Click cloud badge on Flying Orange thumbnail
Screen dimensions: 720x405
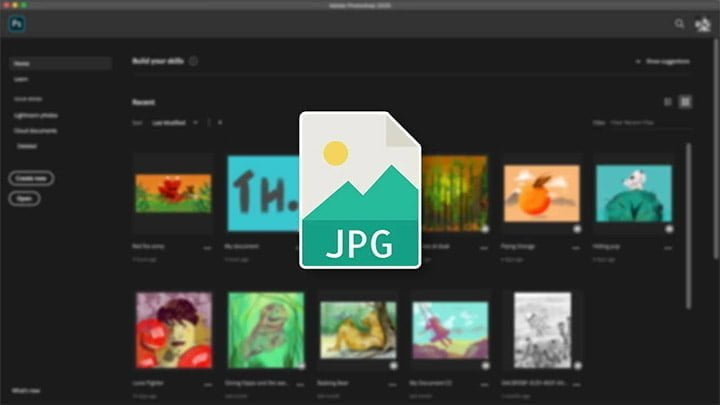click(577, 229)
